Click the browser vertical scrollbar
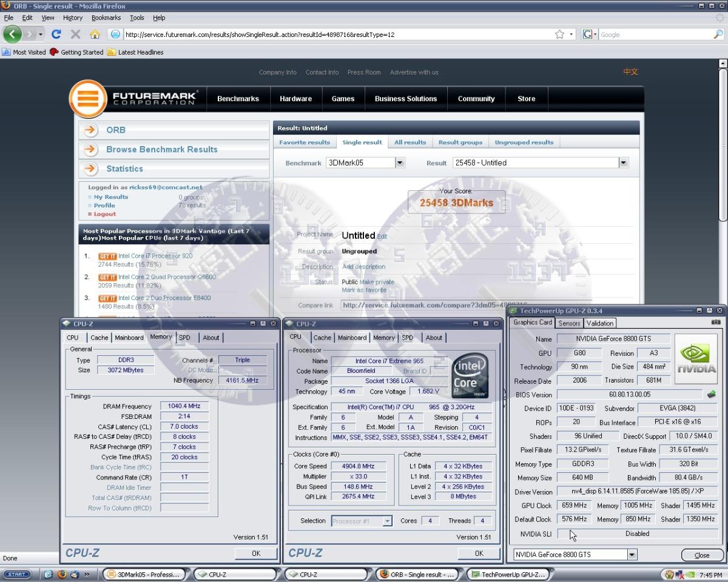Image resolution: width=728 pixels, height=582 pixels. click(723, 145)
